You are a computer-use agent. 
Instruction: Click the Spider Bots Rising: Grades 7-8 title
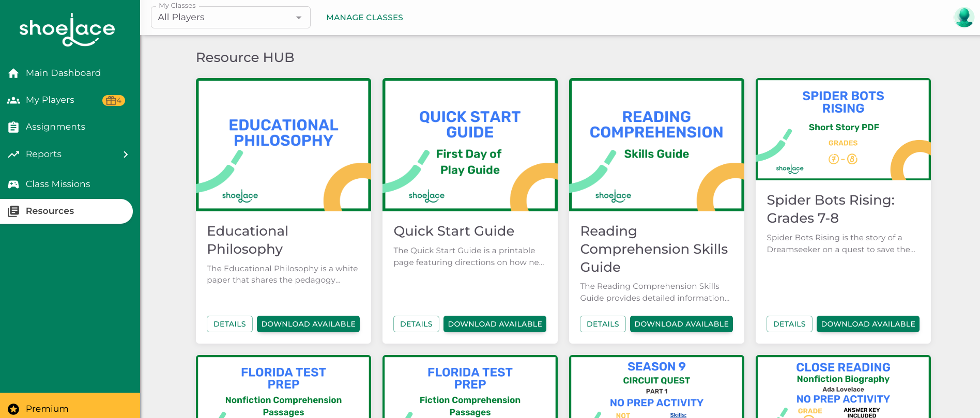(831, 209)
